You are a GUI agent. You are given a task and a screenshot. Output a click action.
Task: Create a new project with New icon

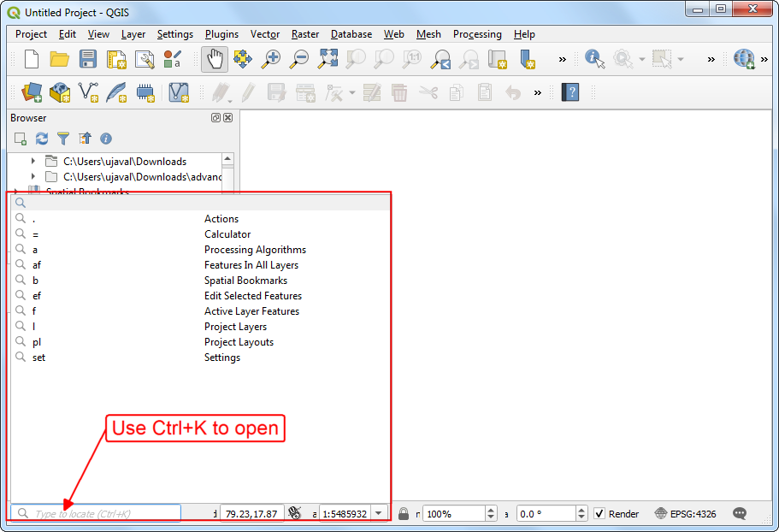pos(32,59)
